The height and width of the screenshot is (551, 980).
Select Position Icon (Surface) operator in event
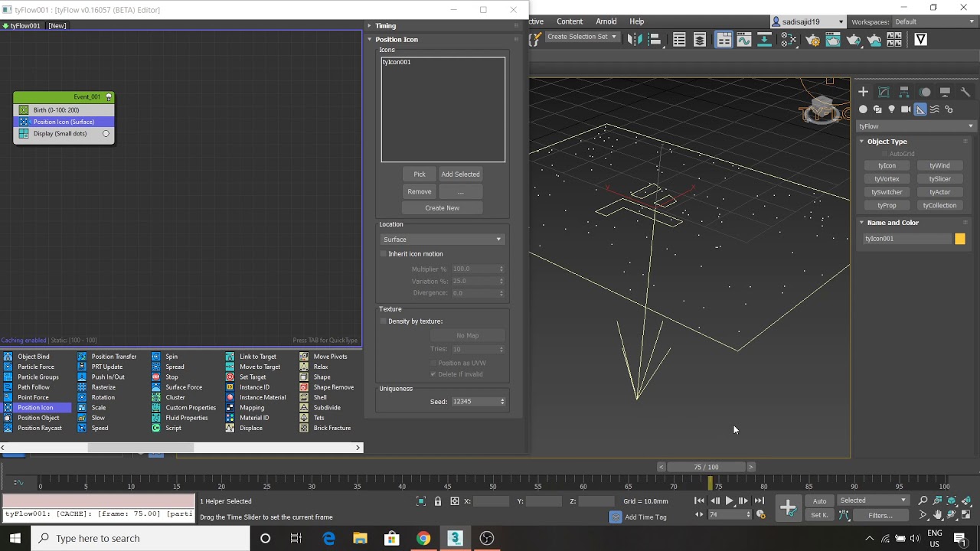tap(64, 122)
